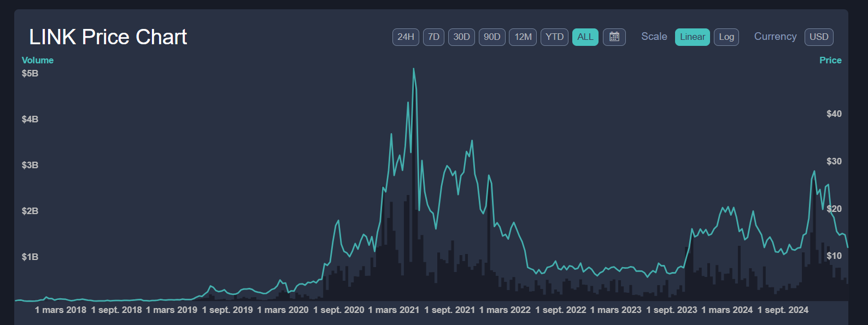The height and width of the screenshot is (325, 868).
Task: Click the 1 sept. 2021 date label
Action: (x=450, y=310)
